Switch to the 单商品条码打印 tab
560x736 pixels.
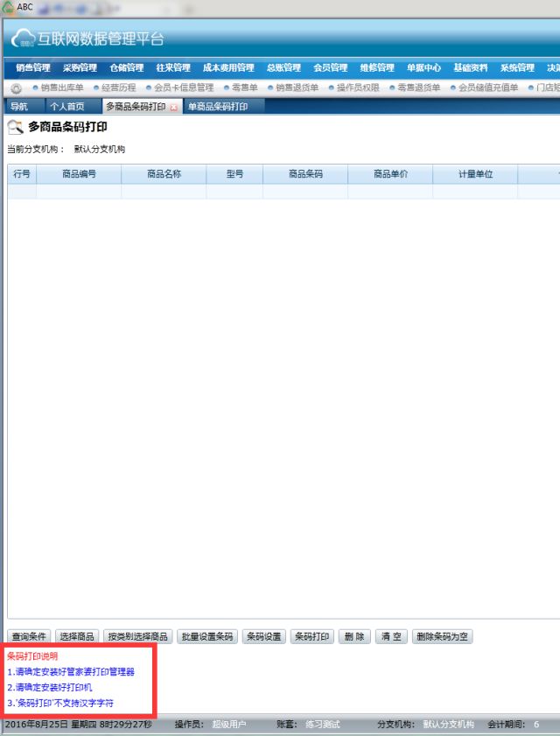coord(218,107)
